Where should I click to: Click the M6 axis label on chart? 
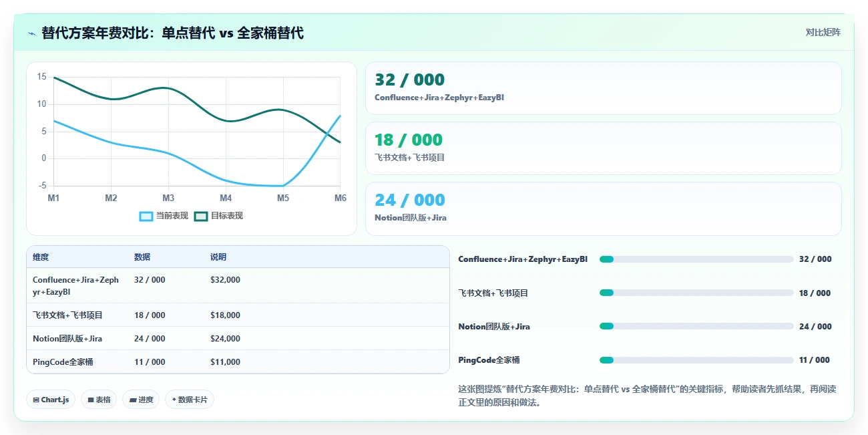341,198
